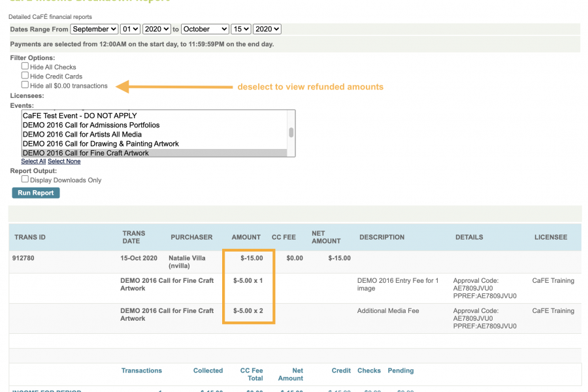Select CaFE Test Event - DO NOT APPLY

coord(154,116)
